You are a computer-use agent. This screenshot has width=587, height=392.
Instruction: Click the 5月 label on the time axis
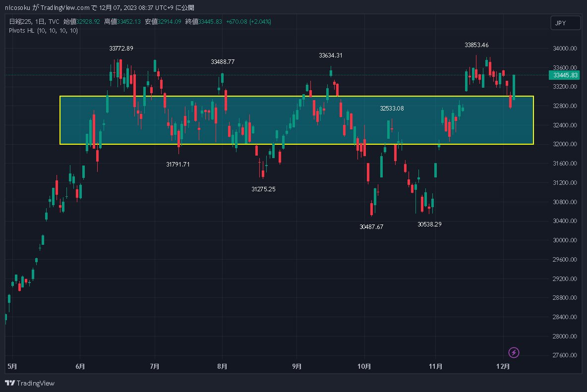pyautogui.click(x=11, y=367)
